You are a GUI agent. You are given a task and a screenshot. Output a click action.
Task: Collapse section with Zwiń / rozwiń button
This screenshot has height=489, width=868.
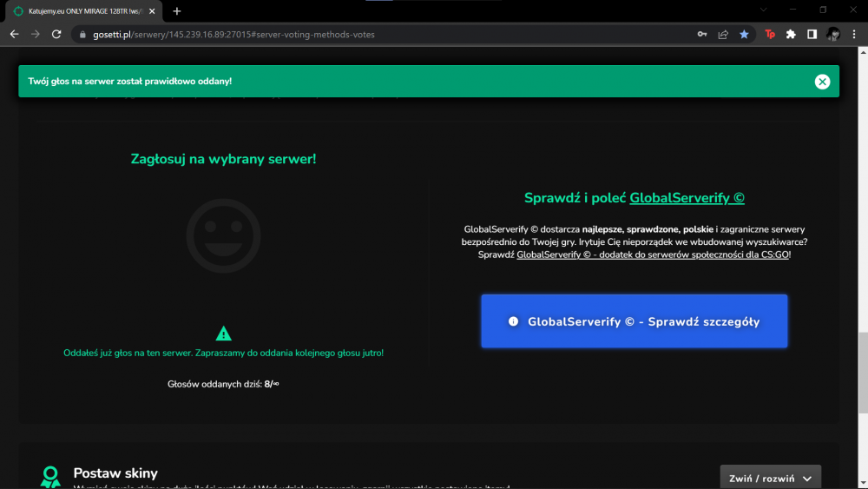coord(770,477)
